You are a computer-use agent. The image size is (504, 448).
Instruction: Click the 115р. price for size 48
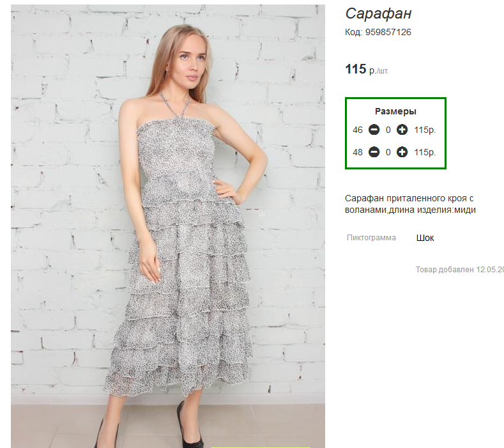click(x=425, y=152)
